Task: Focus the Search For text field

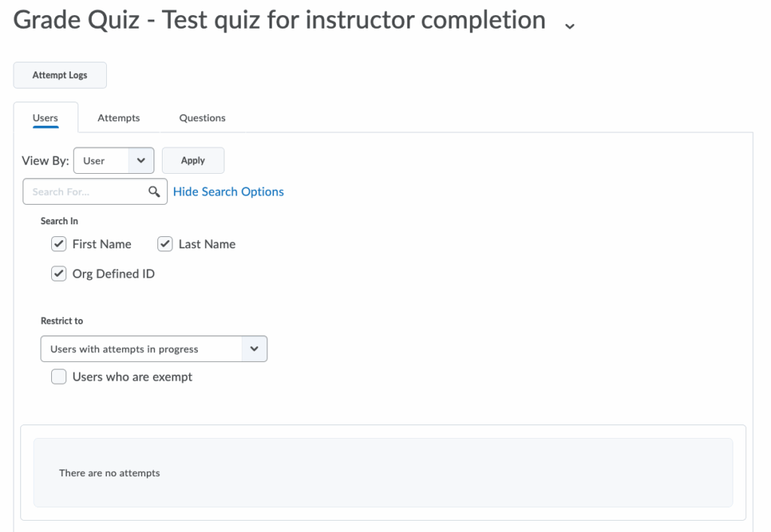Action: pyautogui.click(x=85, y=192)
